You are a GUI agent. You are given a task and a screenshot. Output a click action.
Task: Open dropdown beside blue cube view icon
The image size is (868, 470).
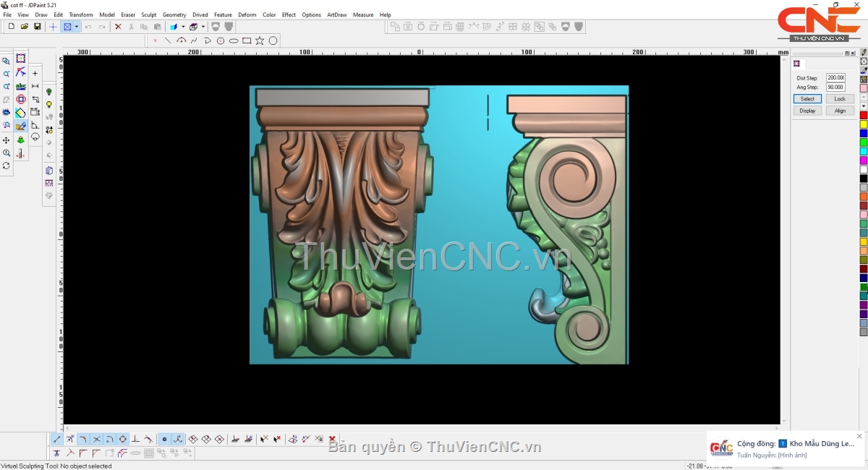(183, 27)
